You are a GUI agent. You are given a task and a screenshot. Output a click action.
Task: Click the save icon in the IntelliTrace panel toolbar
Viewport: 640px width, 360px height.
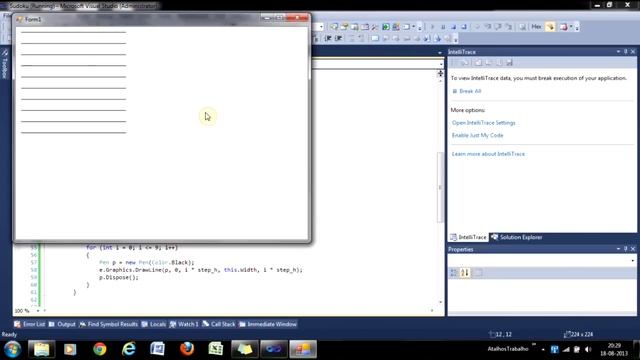coord(509,63)
